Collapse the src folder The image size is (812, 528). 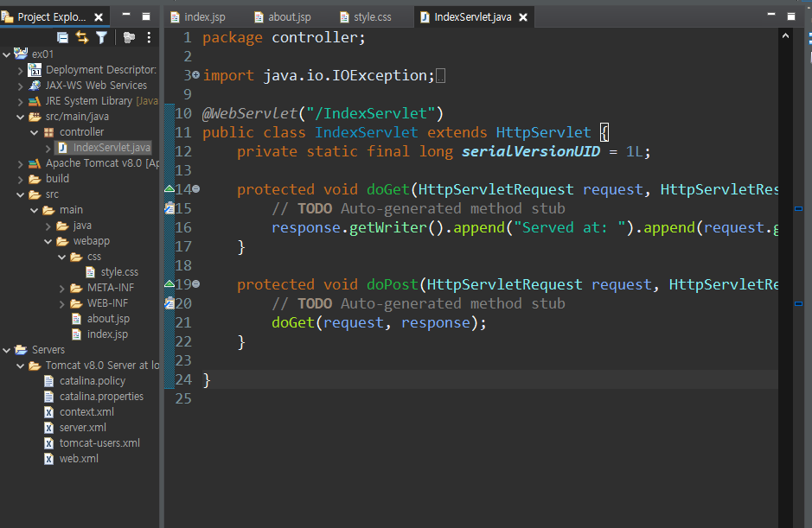[x=20, y=194]
